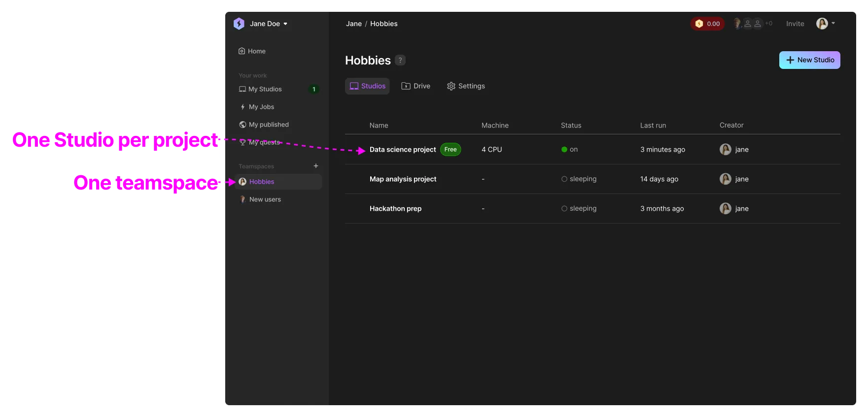Open My Studios in the sidebar
Image resolution: width=868 pixels, height=417 pixels.
260,89
